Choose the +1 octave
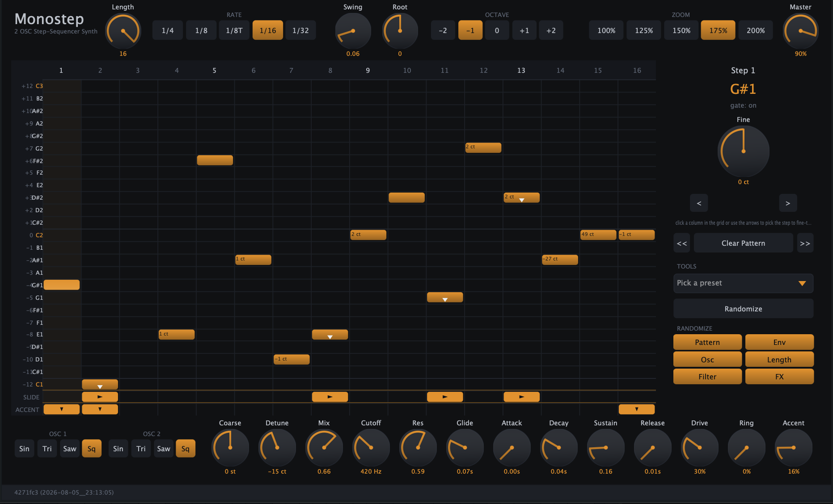Screen dimensions: 833x504 (524, 30)
